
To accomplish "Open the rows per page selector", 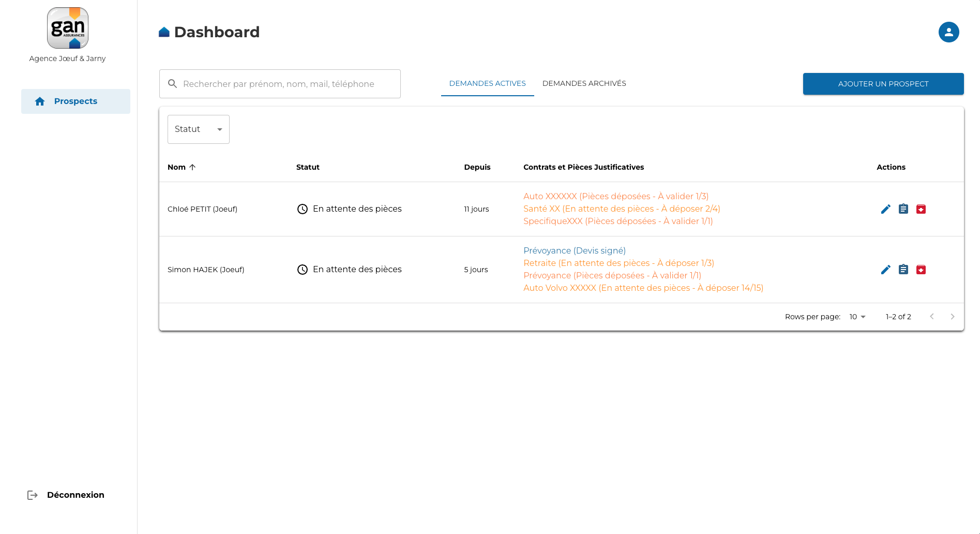I will click(857, 317).
